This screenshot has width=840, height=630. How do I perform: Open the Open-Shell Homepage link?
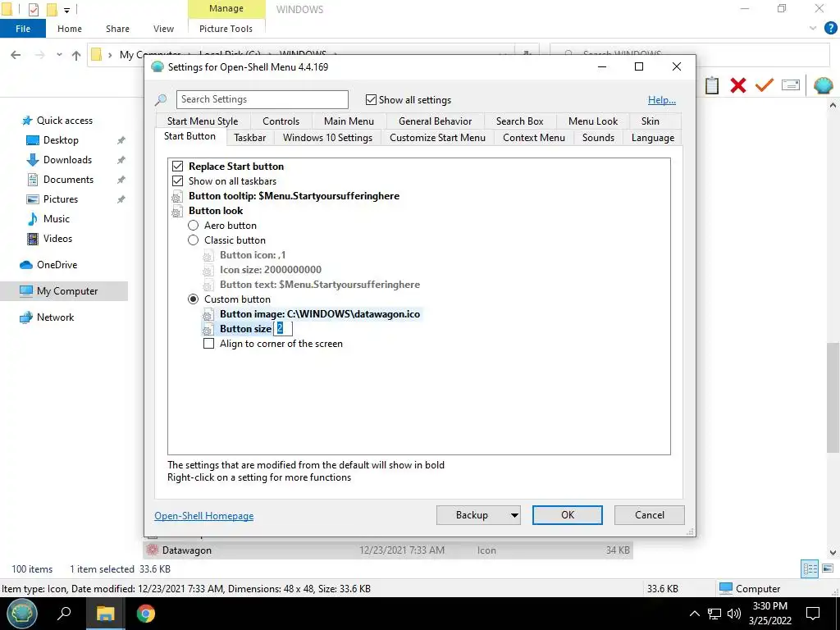click(204, 516)
